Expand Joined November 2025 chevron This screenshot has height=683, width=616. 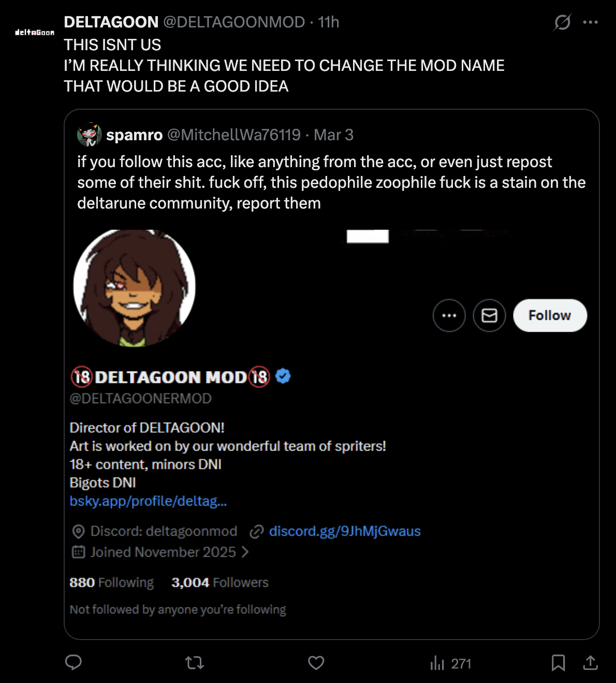(245, 552)
